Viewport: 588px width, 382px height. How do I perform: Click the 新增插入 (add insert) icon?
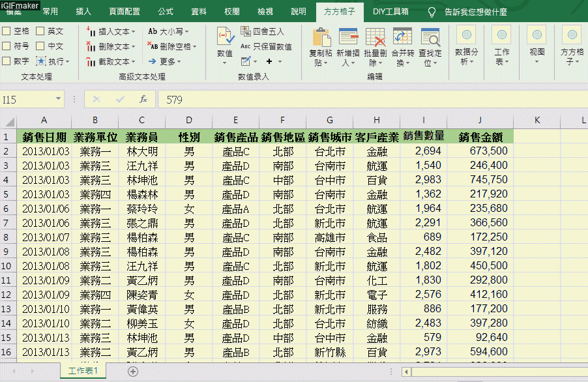pyautogui.click(x=348, y=38)
